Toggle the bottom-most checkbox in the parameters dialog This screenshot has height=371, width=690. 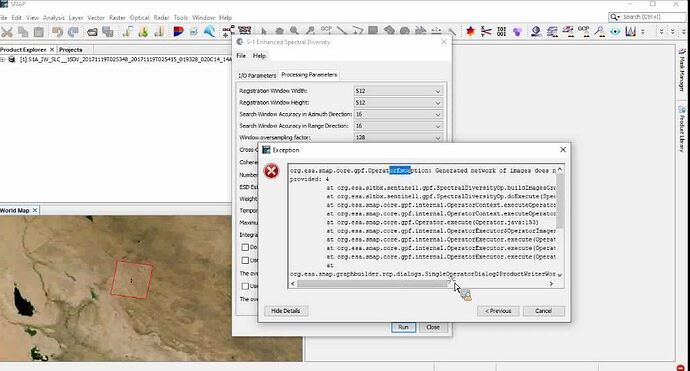[245, 286]
